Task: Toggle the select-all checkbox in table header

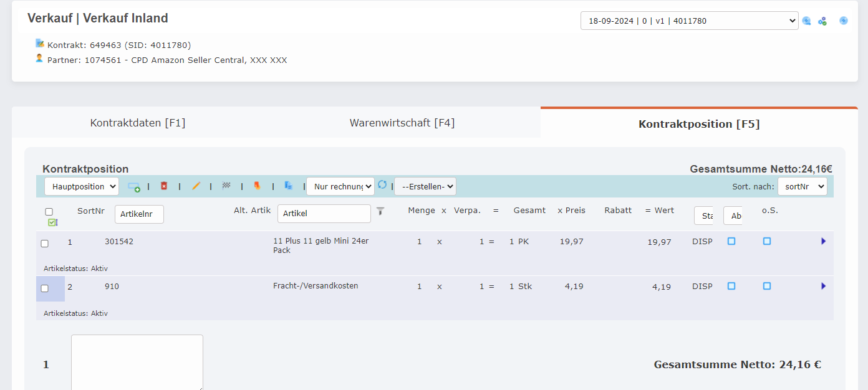Action: tap(49, 212)
